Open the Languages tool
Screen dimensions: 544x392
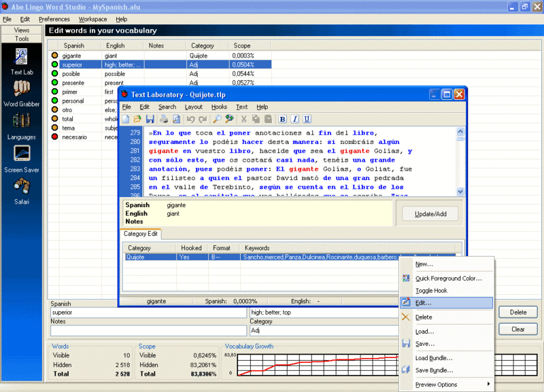22,126
